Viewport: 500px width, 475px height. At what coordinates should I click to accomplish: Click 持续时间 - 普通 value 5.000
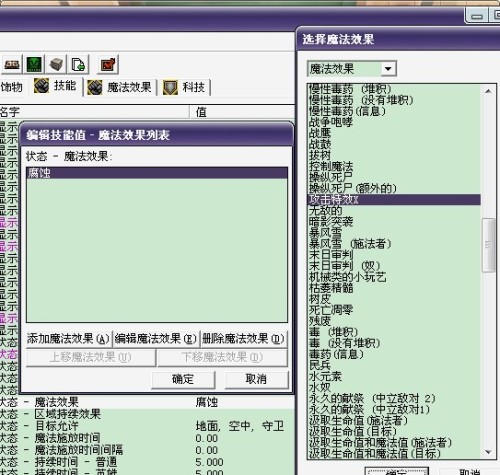coord(209,462)
